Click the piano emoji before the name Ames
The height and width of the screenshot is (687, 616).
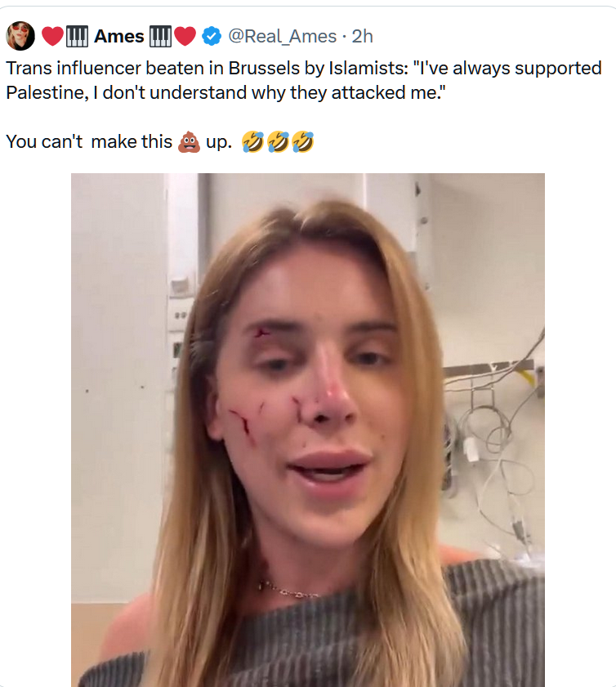77,36
